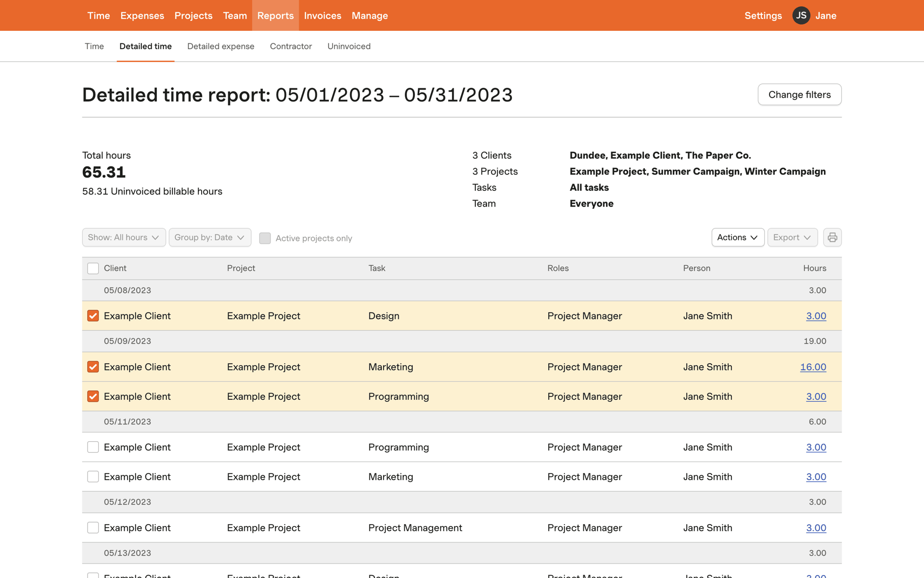Viewport: 924px width, 578px height.
Task: Click the 05/09/2023 date group row
Action: (462, 341)
